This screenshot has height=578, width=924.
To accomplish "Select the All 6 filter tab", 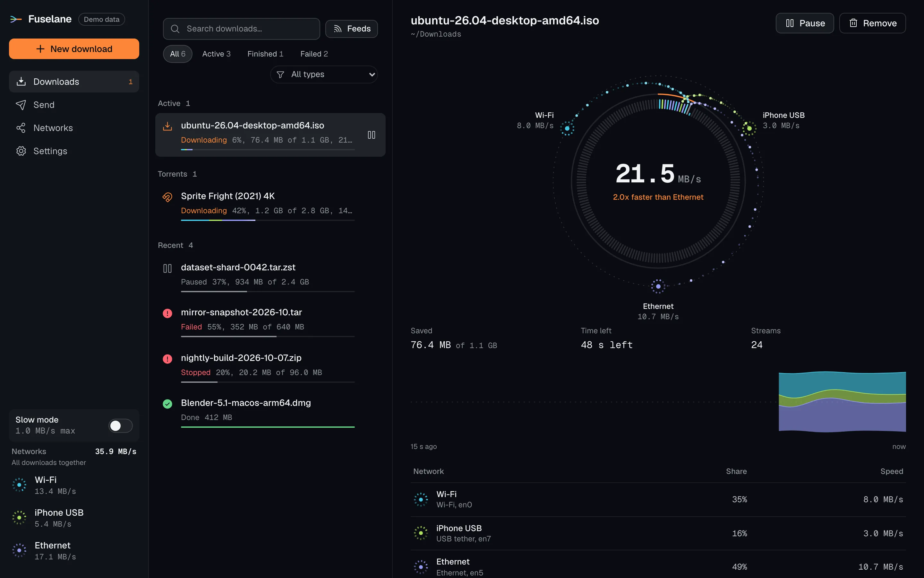I will 177,54.
